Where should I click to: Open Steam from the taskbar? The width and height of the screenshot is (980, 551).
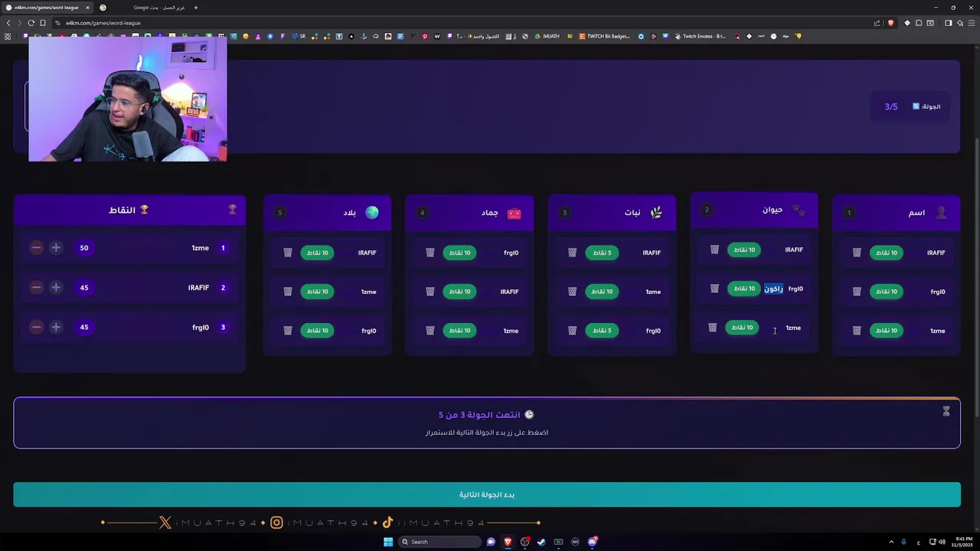tap(541, 542)
